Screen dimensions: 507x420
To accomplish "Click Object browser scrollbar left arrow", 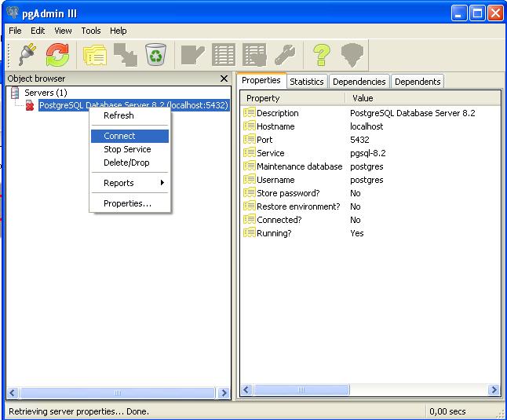I will click(x=13, y=393).
